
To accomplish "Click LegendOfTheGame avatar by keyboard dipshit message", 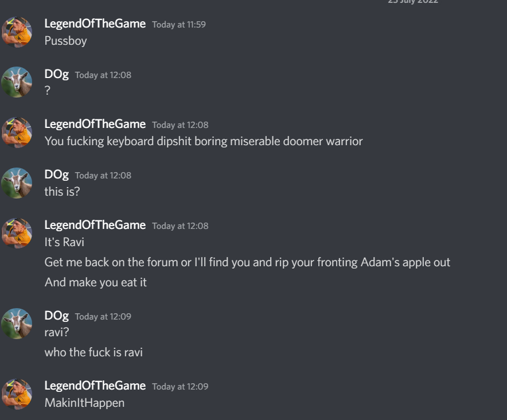I will coord(17,133).
